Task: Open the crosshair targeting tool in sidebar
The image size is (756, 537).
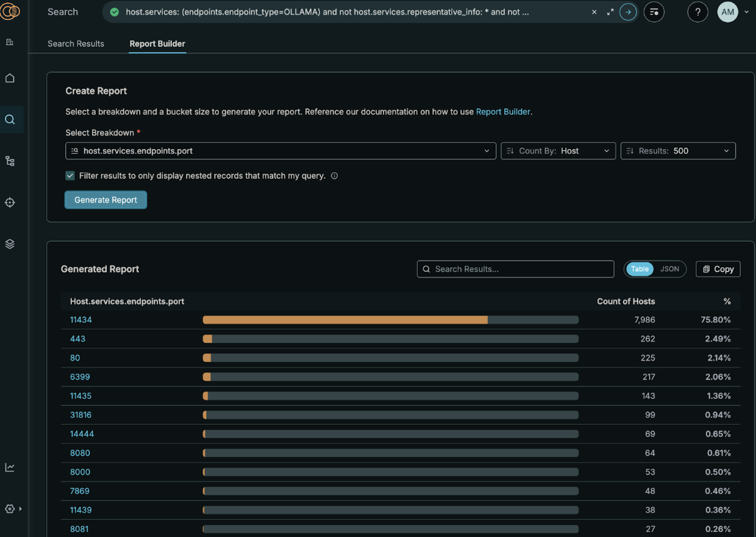Action: click(9, 202)
